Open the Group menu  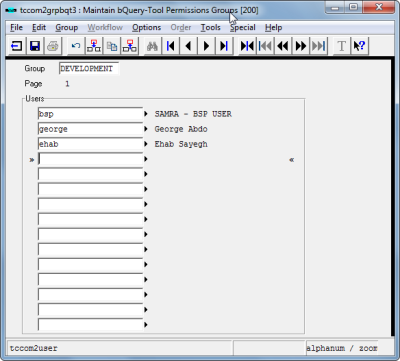pos(67,27)
